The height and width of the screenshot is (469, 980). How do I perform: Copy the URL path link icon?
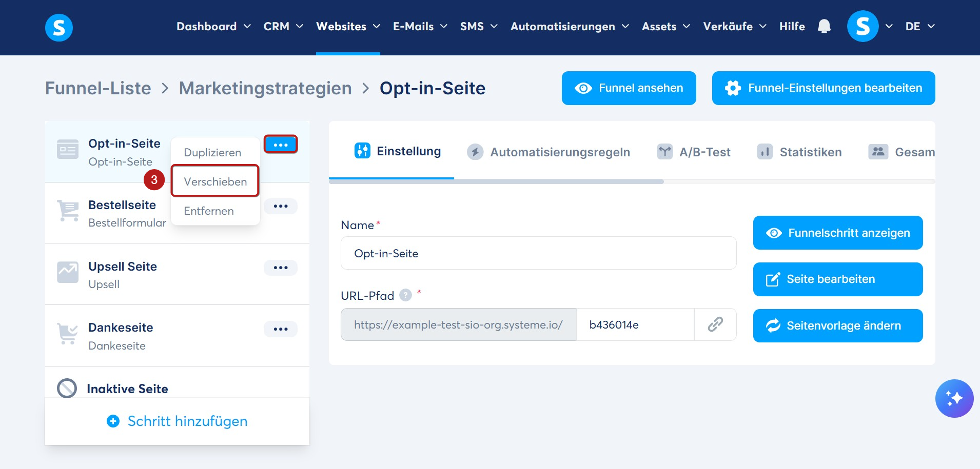coord(715,324)
